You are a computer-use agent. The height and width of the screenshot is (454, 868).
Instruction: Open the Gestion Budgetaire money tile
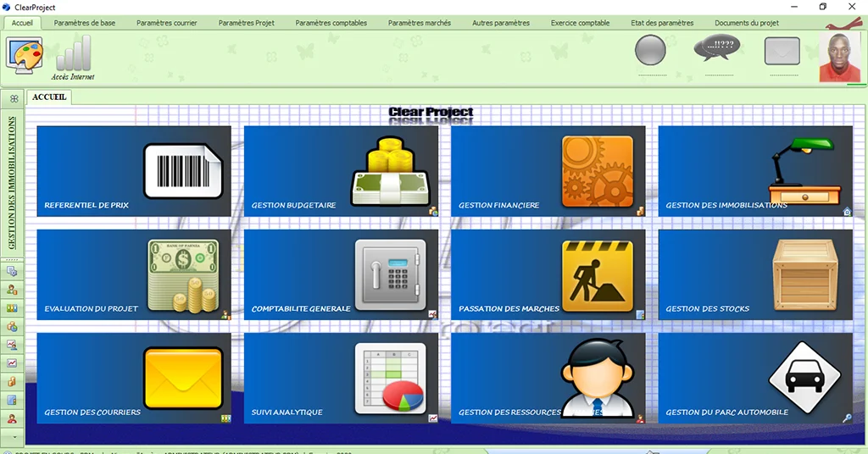341,171
